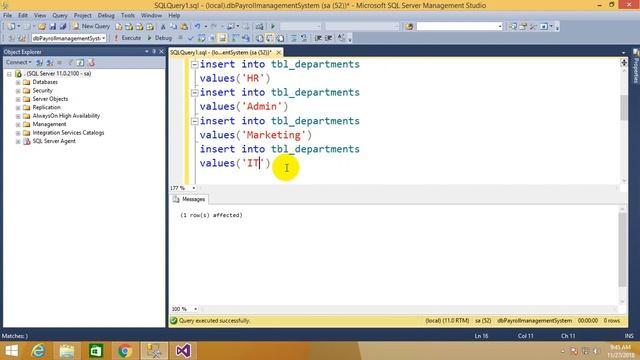Open the 177 % editor zoom dropdown
This screenshot has width=640, height=360.
click(x=193, y=188)
